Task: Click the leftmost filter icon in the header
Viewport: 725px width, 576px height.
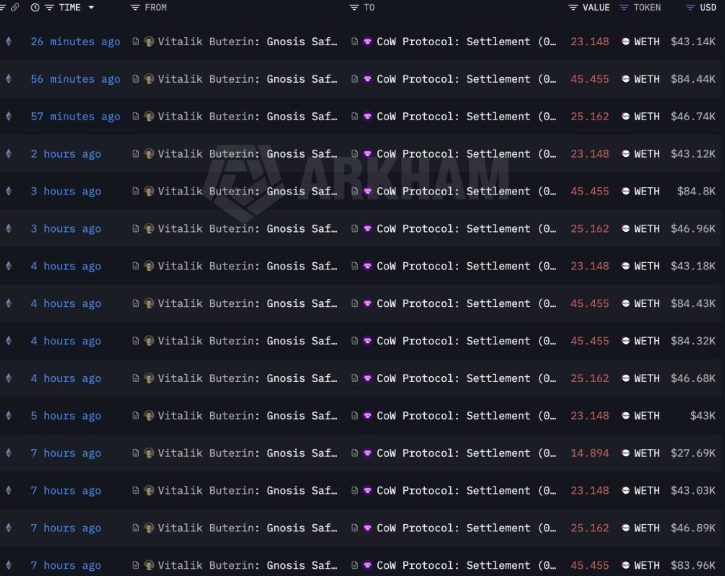Action: coord(2,7)
